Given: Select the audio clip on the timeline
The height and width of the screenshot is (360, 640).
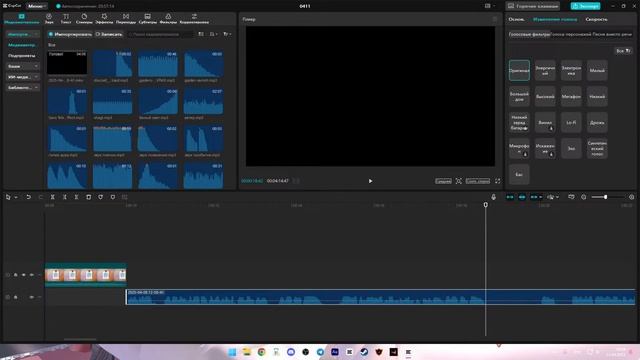Looking at the screenshot, I should 380,297.
